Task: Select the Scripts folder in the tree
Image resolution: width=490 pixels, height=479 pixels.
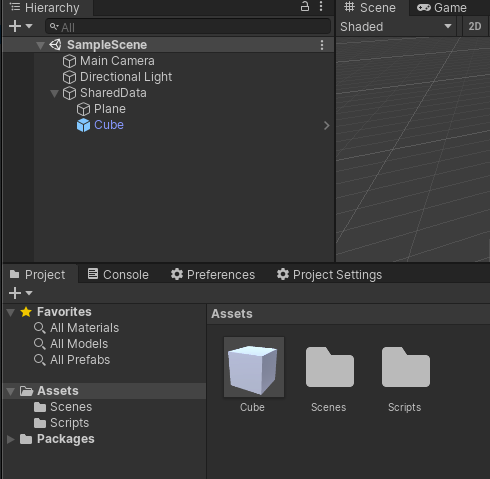Action: tap(69, 423)
